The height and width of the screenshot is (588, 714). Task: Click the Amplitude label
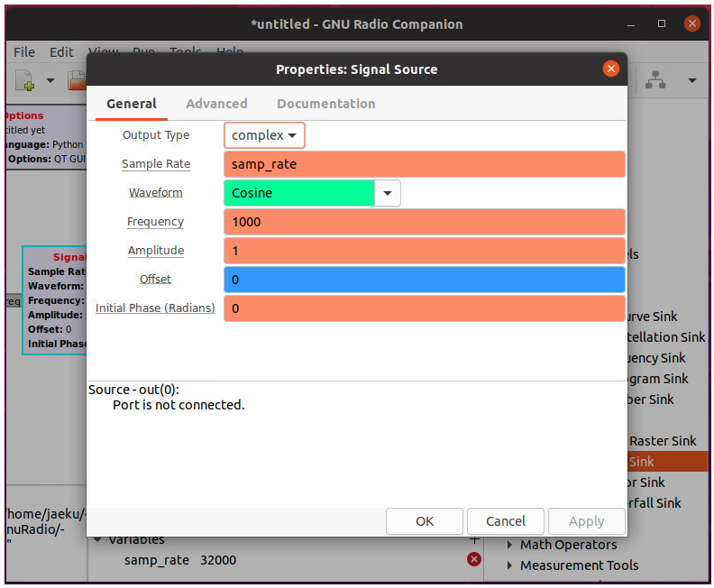[x=156, y=251]
